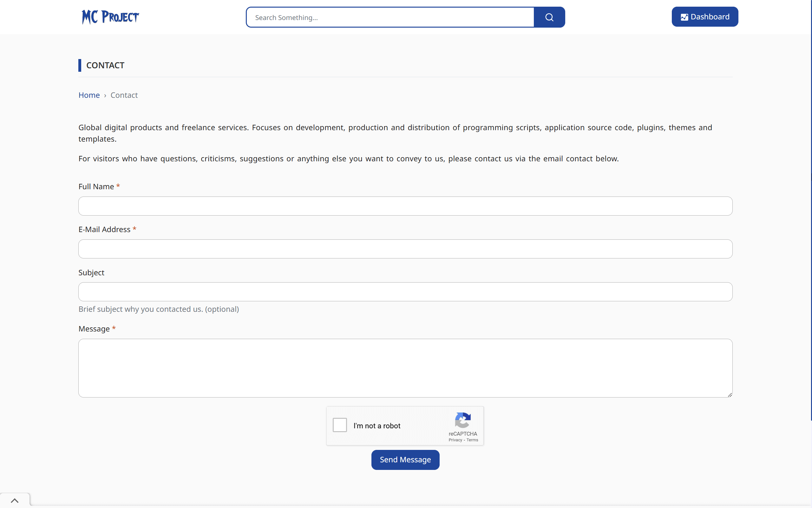Click the Subject label
Screen dimensions: 812x508
[x=91, y=272]
